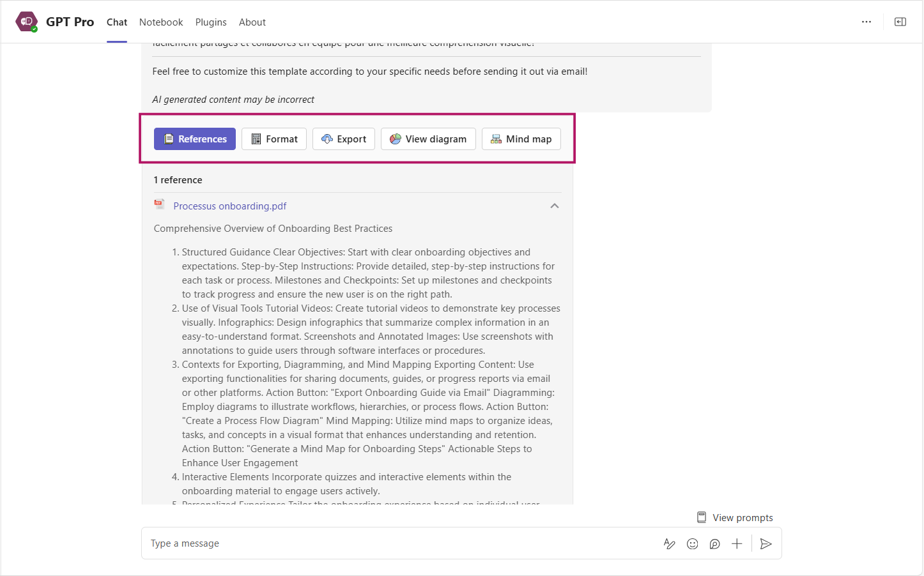Open the Notebook tab
Screen dimensions: 924x576
pyautogui.click(x=161, y=22)
